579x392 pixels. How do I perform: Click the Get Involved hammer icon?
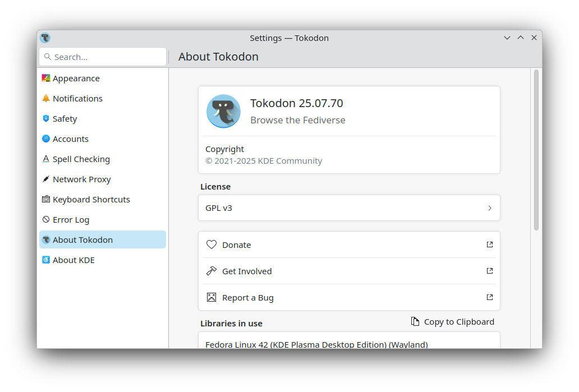212,271
